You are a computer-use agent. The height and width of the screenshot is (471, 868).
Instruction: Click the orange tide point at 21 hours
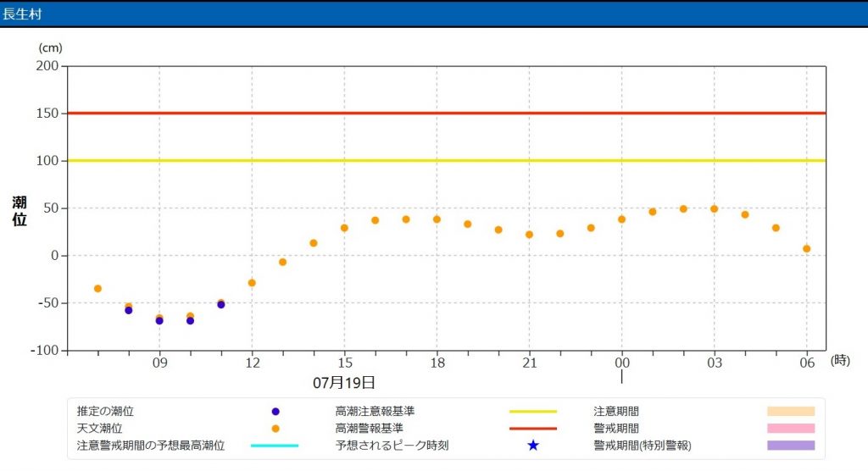pyautogui.click(x=529, y=235)
